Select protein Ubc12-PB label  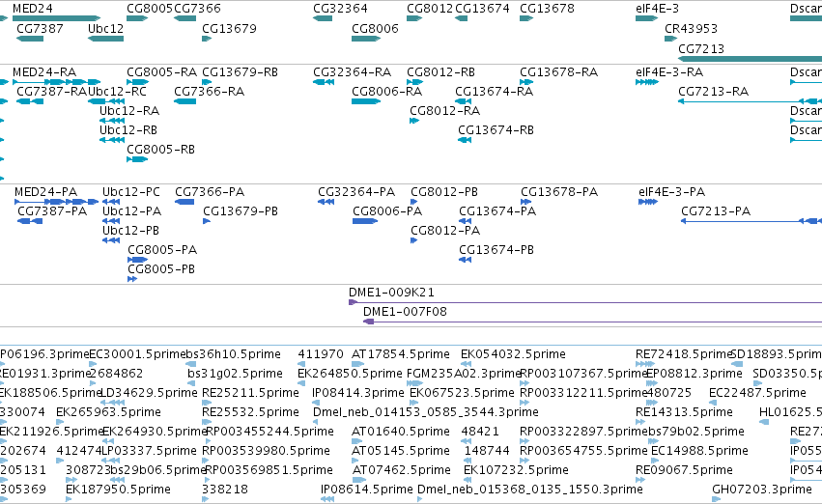[x=131, y=231]
